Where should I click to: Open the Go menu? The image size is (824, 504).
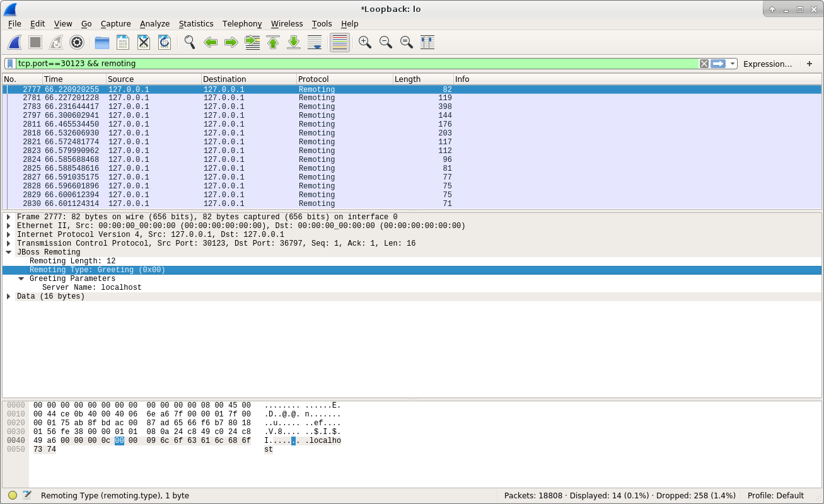coord(86,23)
